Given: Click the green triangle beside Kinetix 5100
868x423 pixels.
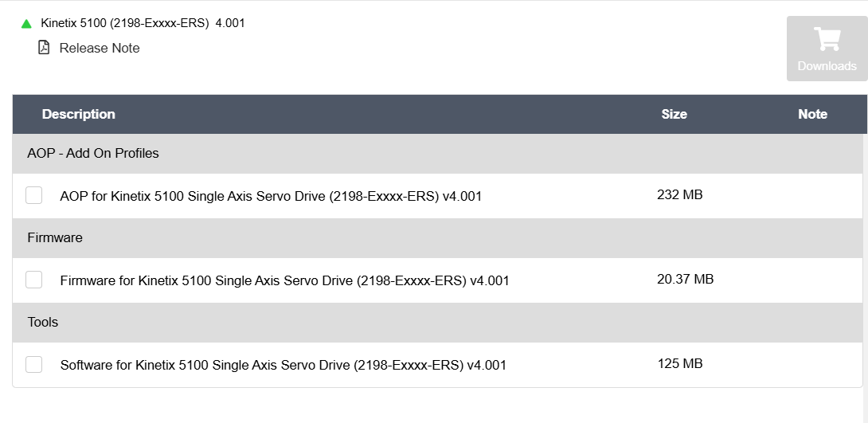Looking at the screenshot, I should click(26, 24).
